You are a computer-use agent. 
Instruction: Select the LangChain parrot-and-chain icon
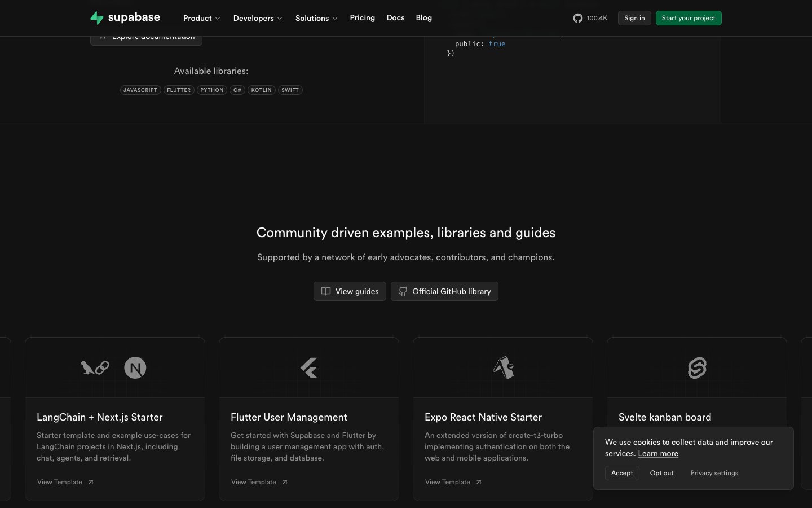click(x=94, y=367)
